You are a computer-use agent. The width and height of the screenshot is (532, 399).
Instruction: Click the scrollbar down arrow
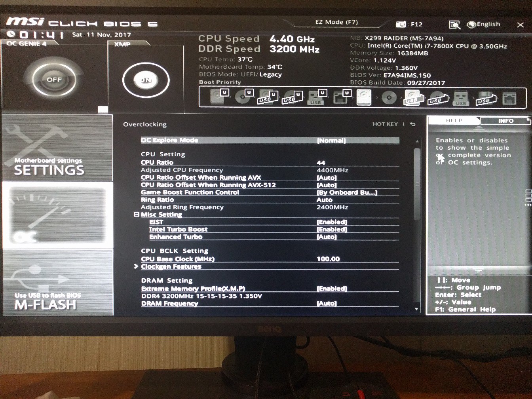click(x=416, y=309)
